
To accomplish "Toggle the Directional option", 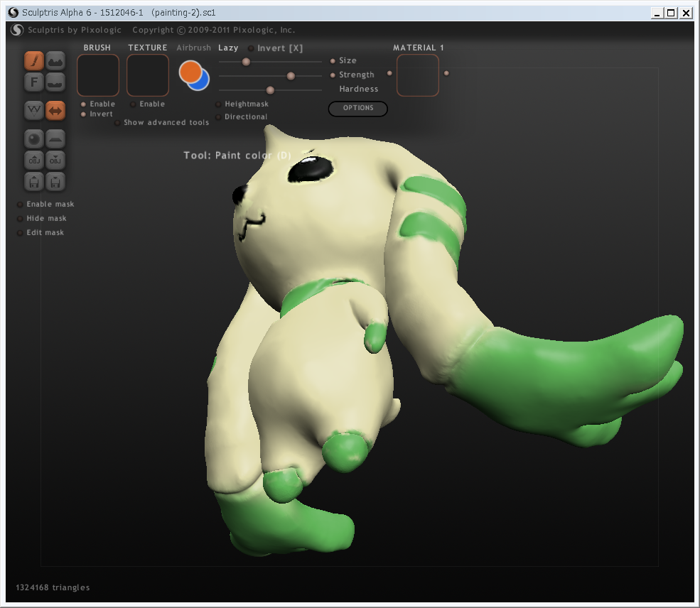I will coord(218,117).
